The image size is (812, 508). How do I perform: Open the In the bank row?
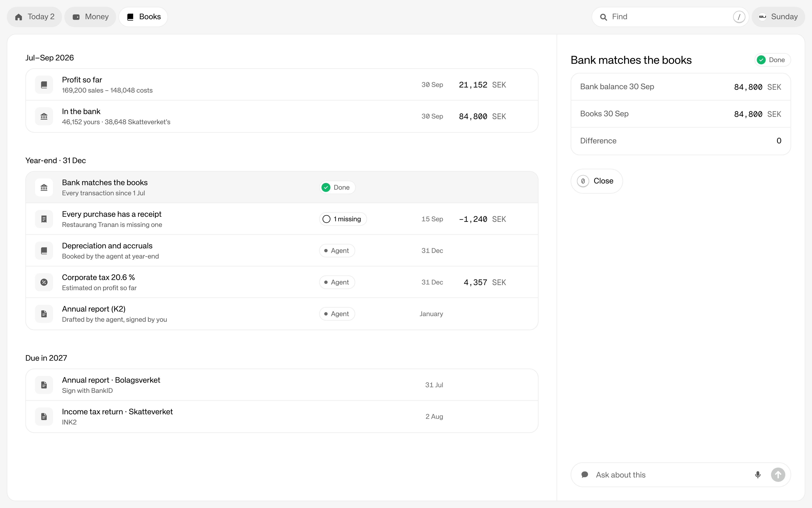282,116
